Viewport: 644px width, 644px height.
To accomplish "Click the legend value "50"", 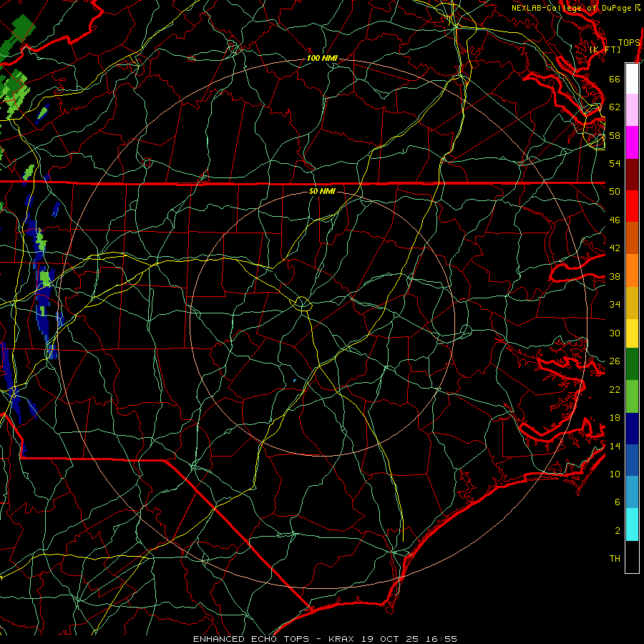I will (615, 192).
